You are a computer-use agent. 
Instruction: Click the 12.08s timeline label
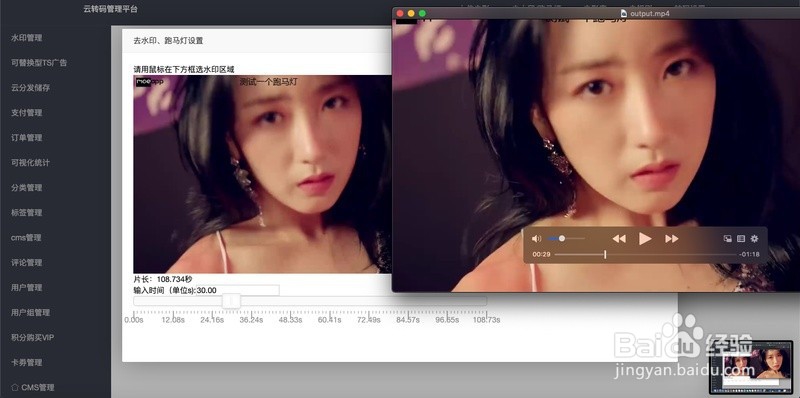pyautogui.click(x=173, y=320)
